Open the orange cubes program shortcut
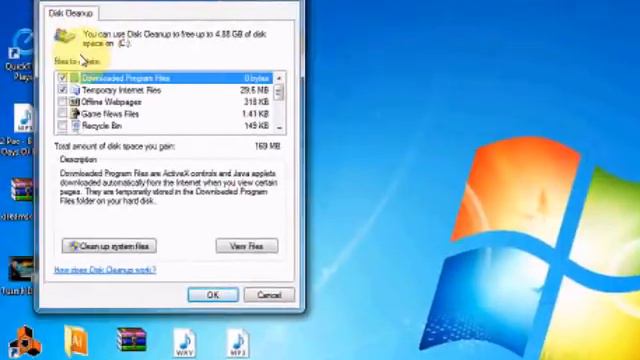 pyautogui.click(x=25, y=342)
